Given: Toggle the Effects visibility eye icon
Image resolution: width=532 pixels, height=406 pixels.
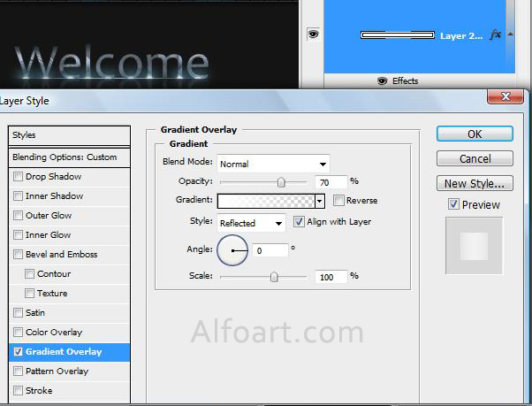Looking at the screenshot, I should (383, 81).
